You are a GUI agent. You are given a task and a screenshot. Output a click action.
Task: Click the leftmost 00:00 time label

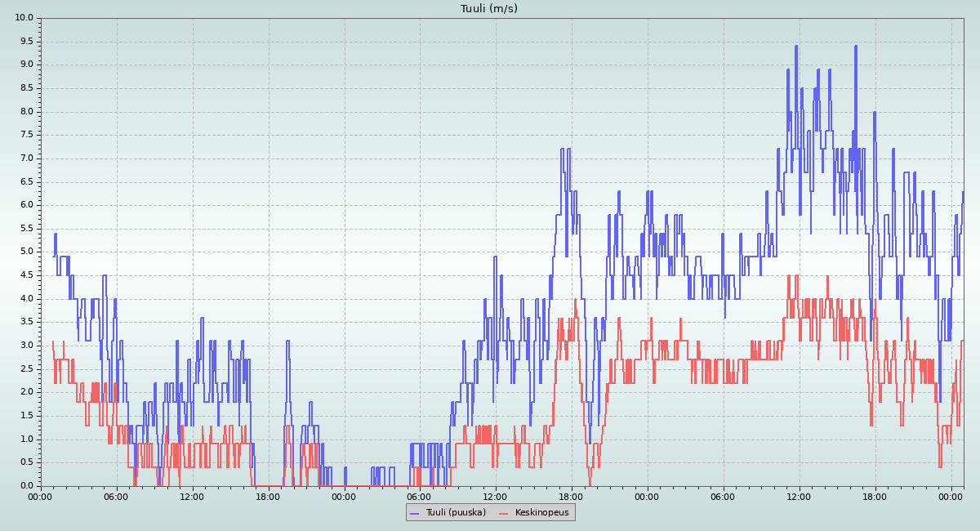41,496
